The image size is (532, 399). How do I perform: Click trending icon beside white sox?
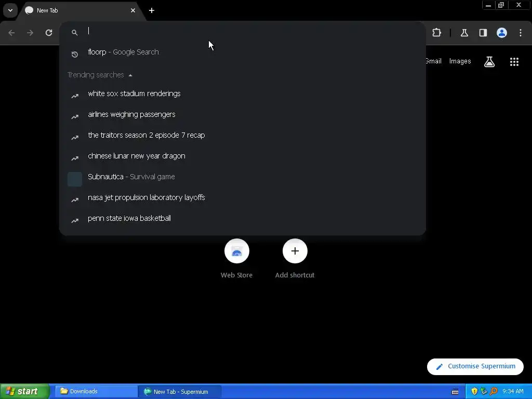point(75,96)
